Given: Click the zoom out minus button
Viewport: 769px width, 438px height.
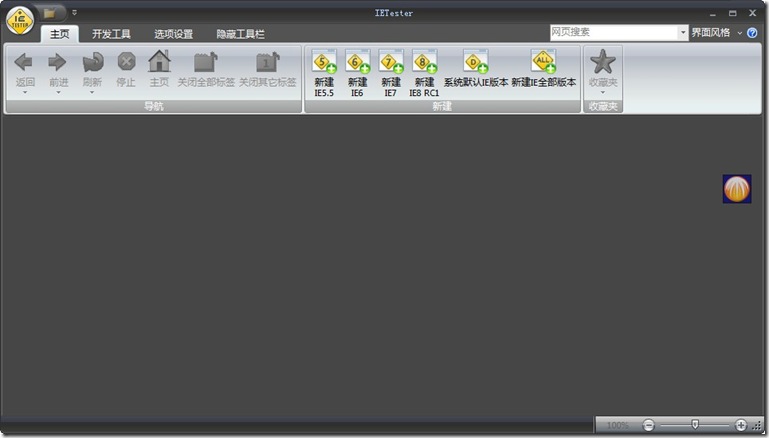Looking at the screenshot, I should point(648,425).
